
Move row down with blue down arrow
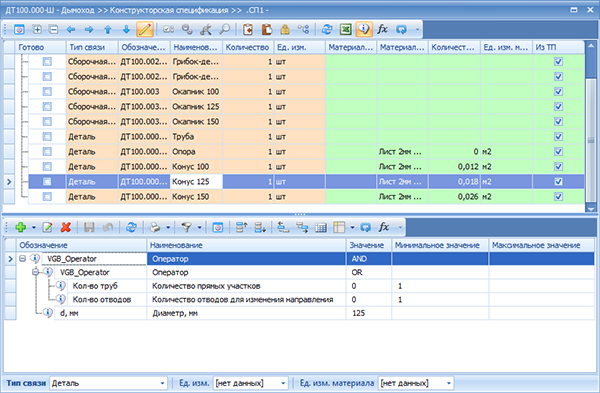pos(126,29)
